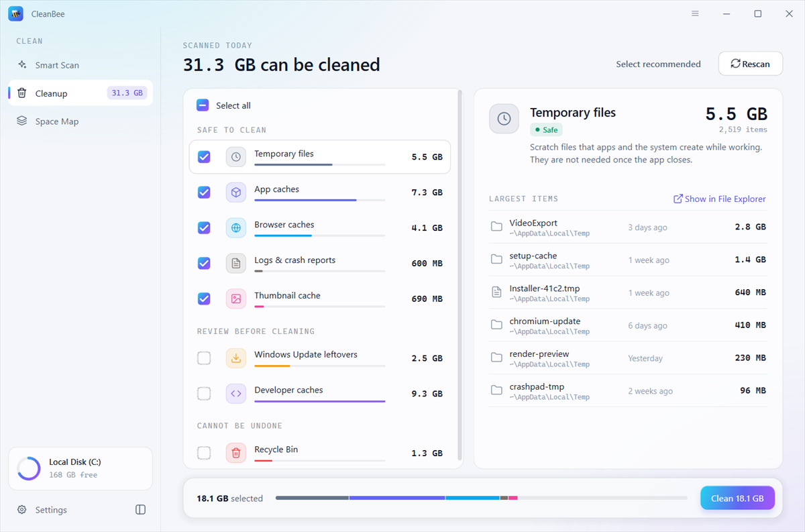Click the Thumbnail cache image icon
This screenshot has width=805, height=532.
click(236, 299)
